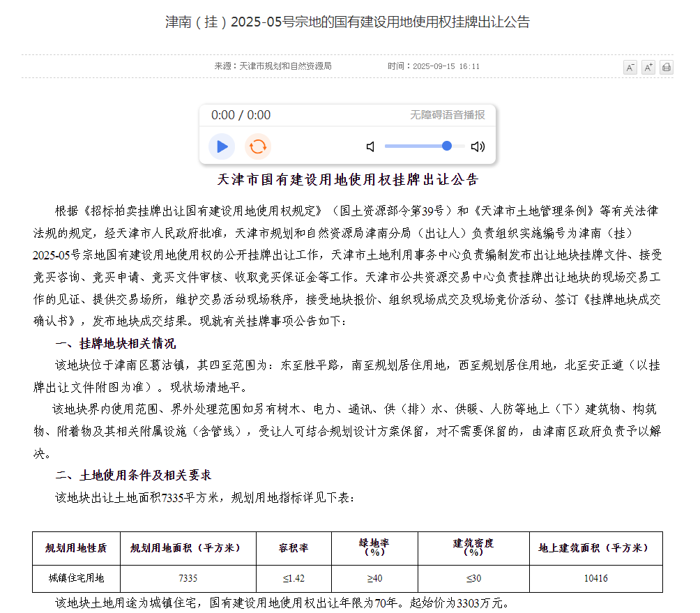Click table cell 7335
Screen dimensions: 700x613
tap(188, 578)
